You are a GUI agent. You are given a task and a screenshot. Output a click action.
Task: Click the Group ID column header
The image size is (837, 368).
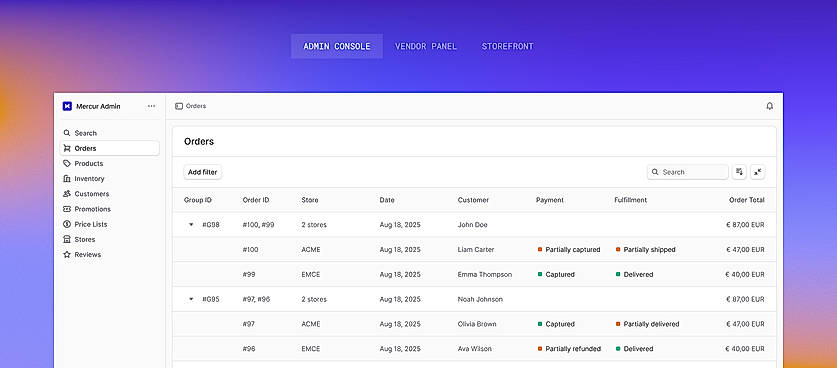(x=198, y=200)
